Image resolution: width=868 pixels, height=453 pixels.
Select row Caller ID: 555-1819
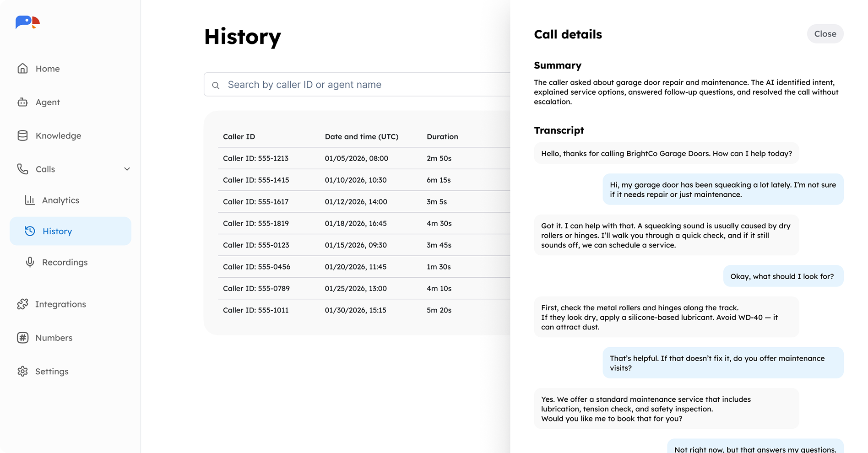pyautogui.click(x=364, y=223)
